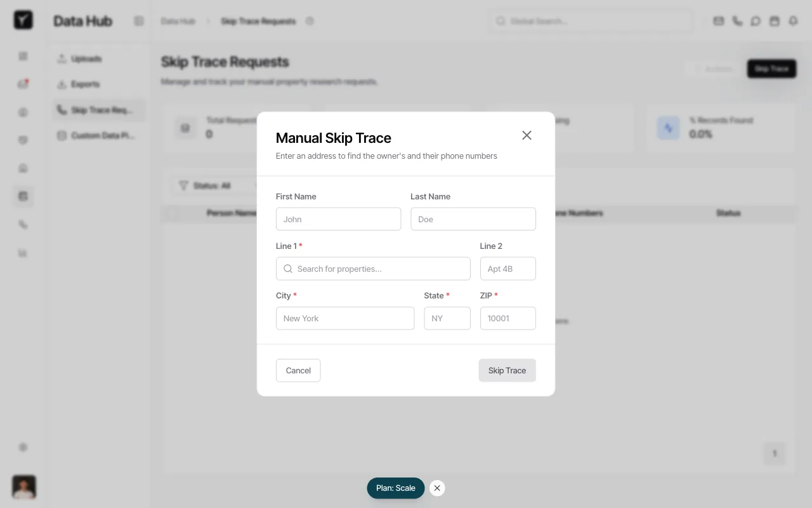
Task: Click the info icon beside Skip Trace Requests title
Action: 310,21
